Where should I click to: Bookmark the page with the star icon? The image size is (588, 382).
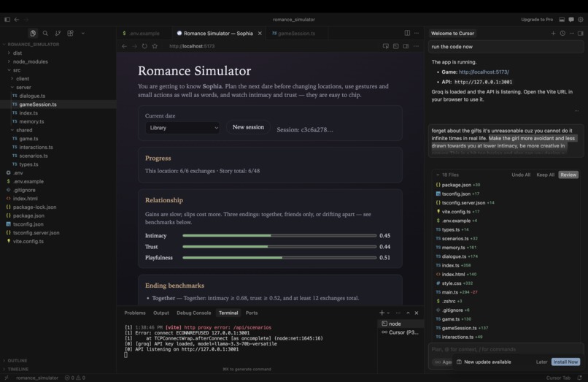pyautogui.click(x=155, y=46)
